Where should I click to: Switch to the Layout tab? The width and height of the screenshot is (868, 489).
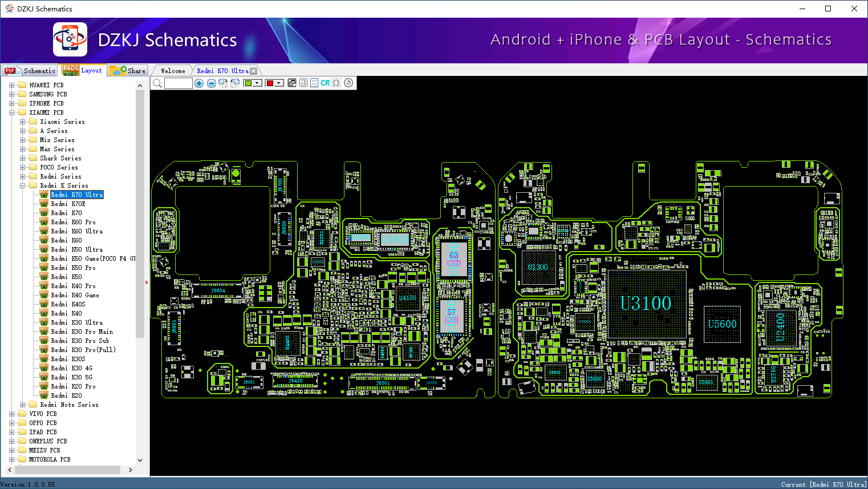[x=83, y=70]
